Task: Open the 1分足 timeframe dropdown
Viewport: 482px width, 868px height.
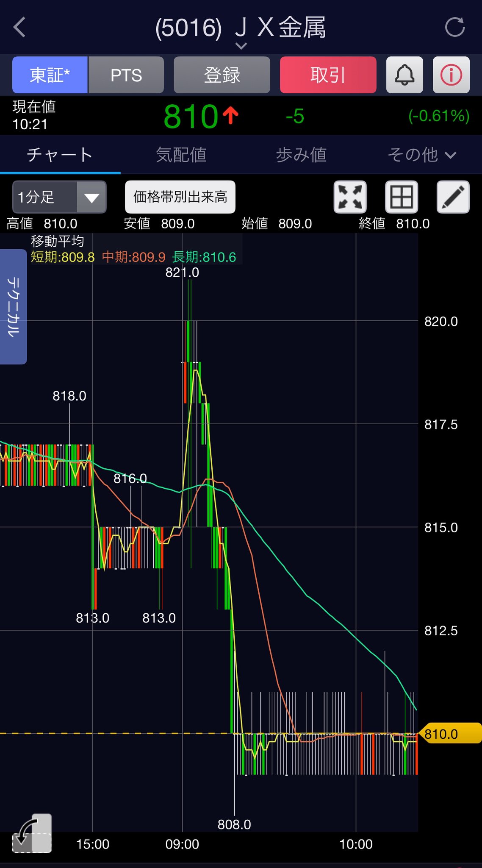Action: (59, 197)
